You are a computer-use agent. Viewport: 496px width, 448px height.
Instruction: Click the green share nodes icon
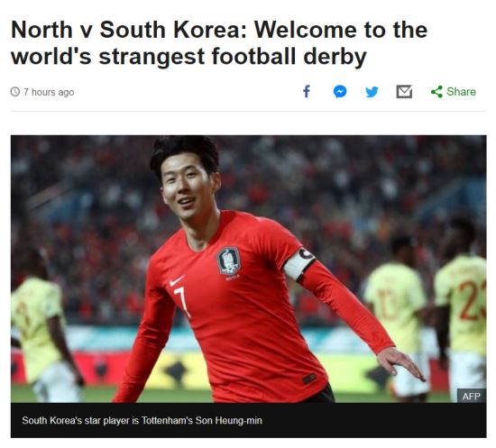click(436, 92)
